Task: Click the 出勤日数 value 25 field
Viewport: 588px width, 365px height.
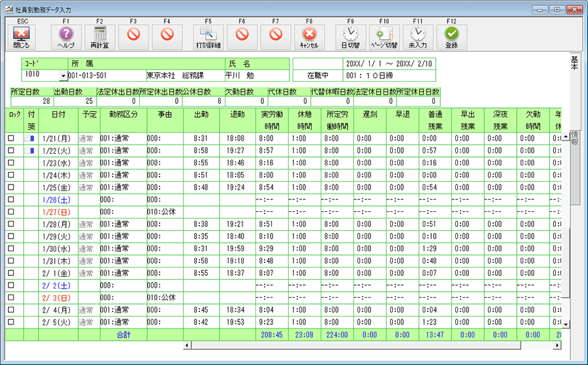Action: pyautogui.click(x=75, y=101)
